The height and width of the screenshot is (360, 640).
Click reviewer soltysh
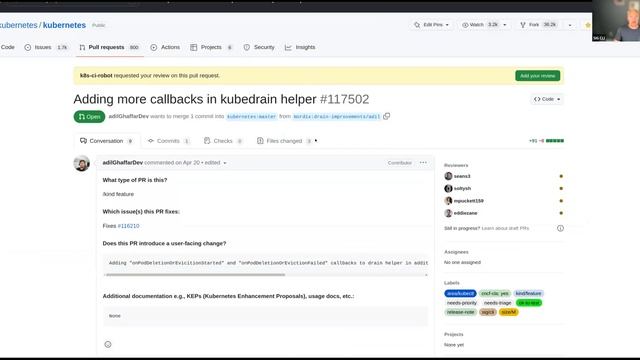pyautogui.click(x=462, y=189)
